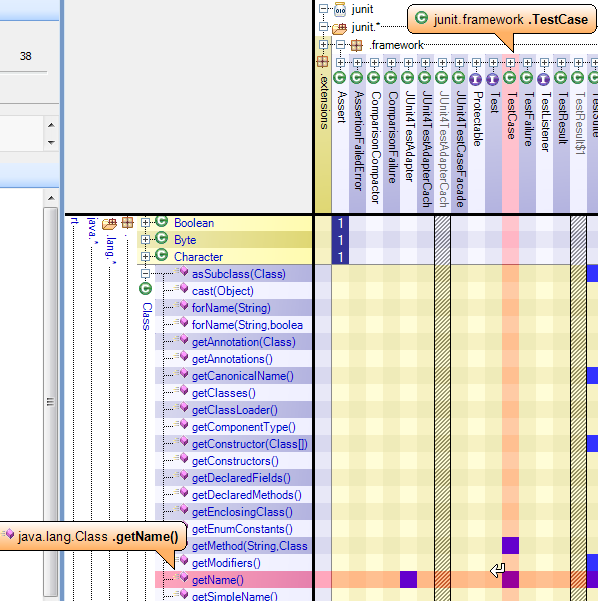Click the class icon above AssertionFailedError column

356,78
